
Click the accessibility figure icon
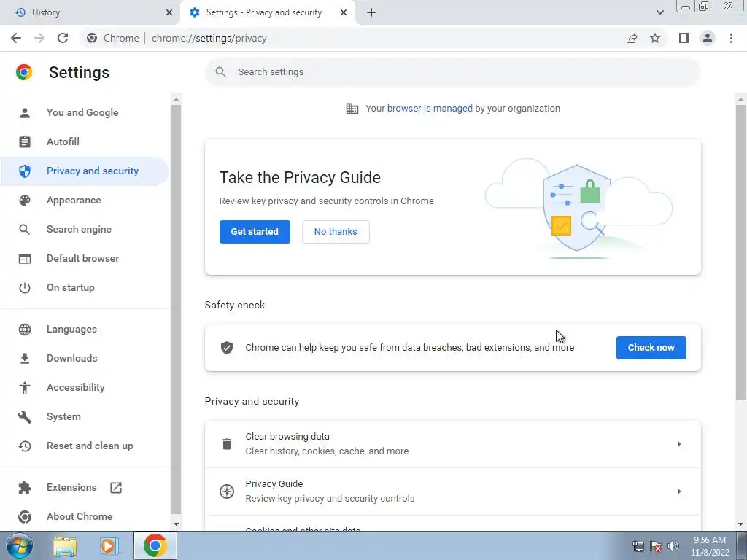(x=25, y=388)
